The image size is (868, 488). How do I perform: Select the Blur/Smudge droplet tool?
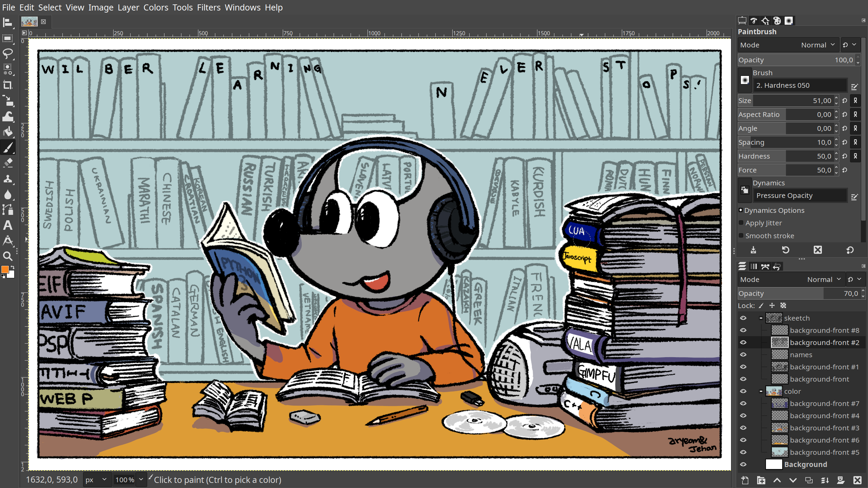pyautogui.click(x=7, y=194)
